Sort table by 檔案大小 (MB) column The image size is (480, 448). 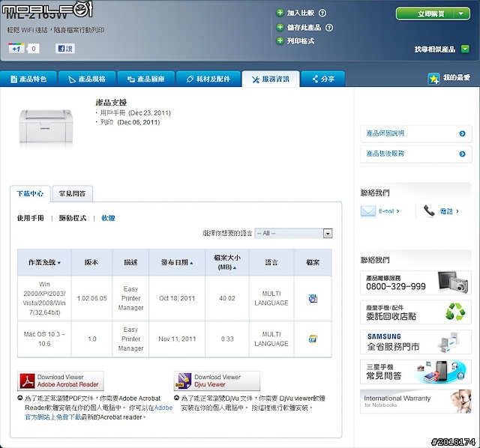(x=226, y=262)
